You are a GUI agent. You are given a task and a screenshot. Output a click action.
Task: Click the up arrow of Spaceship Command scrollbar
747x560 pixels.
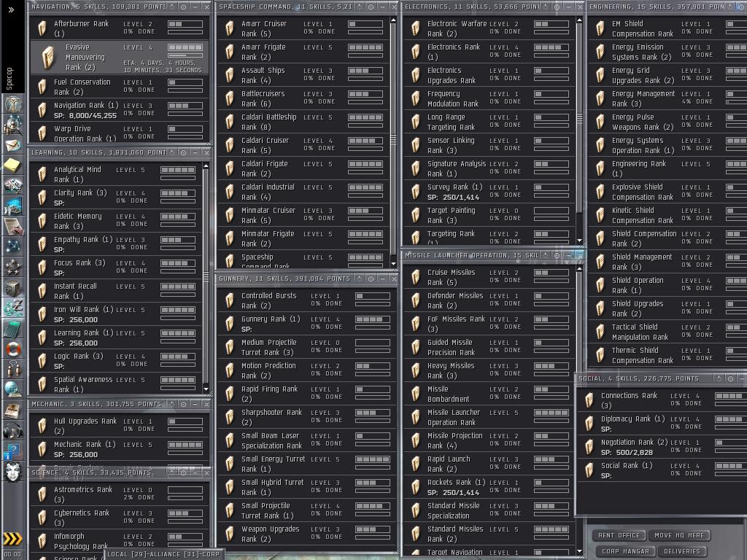[x=393, y=20]
